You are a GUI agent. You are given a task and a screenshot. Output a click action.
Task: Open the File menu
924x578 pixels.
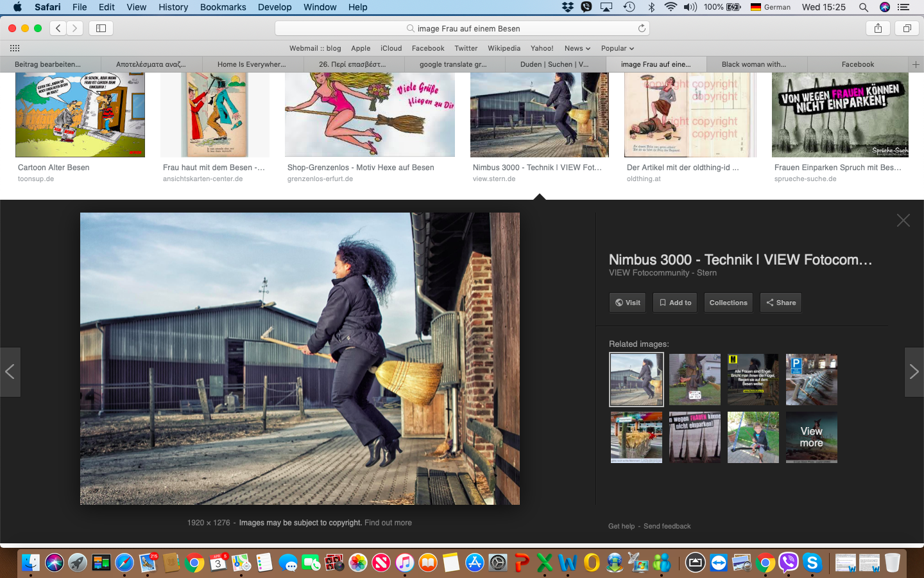[x=80, y=7]
